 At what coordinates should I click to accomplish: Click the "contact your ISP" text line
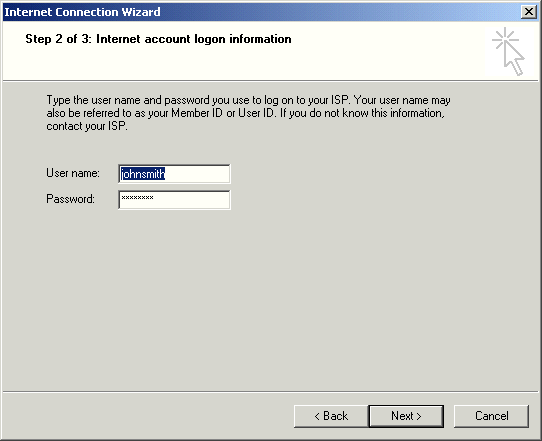[87, 126]
